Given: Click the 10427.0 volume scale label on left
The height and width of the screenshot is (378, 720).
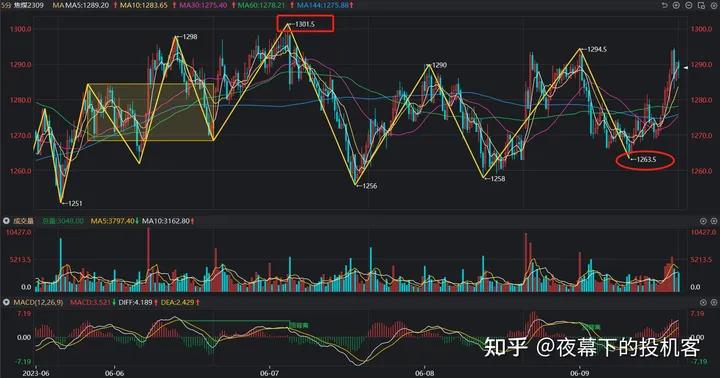Looking at the screenshot, I should click(x=18, y=232).
